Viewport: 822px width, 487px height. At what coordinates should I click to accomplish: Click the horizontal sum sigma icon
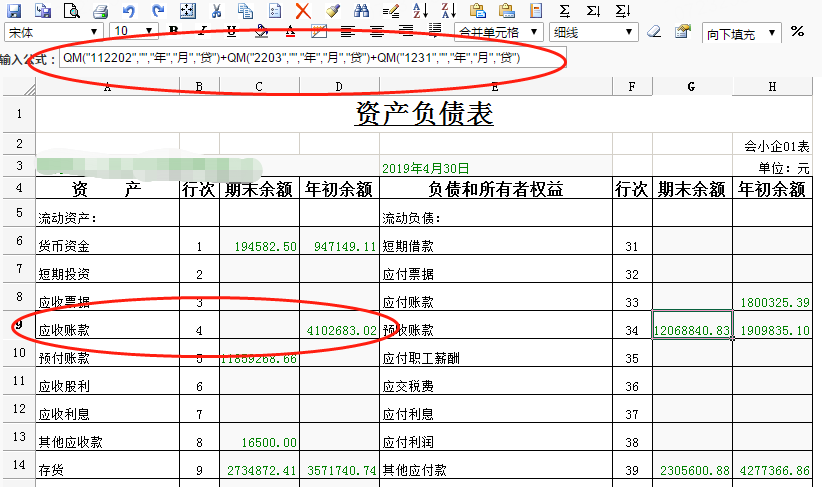(564, 10)
